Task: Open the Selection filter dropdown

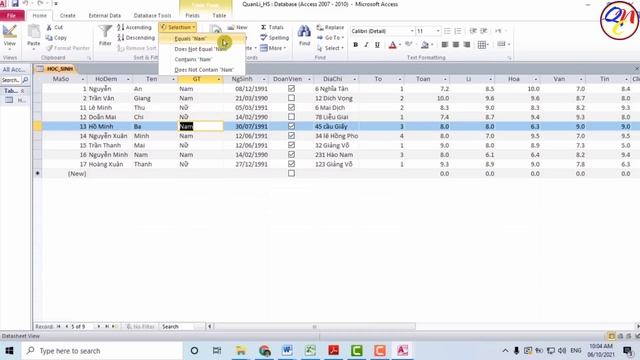Action: coord(178,27)
